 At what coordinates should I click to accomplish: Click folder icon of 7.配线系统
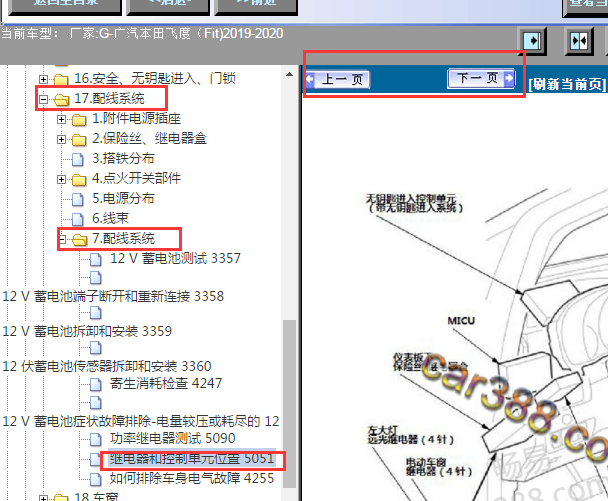coord(80,239)
